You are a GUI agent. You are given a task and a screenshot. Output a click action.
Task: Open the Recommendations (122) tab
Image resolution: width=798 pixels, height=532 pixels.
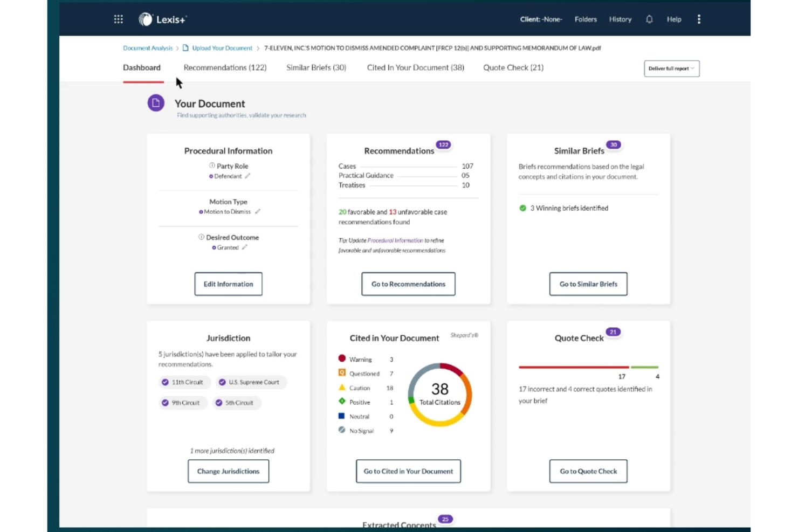[225, 67]
